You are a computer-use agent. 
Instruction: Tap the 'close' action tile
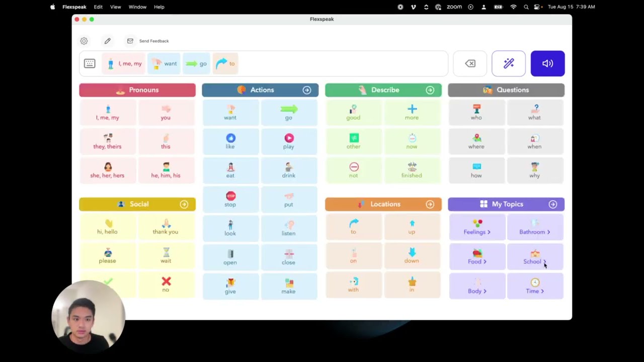tap(288, 257)
